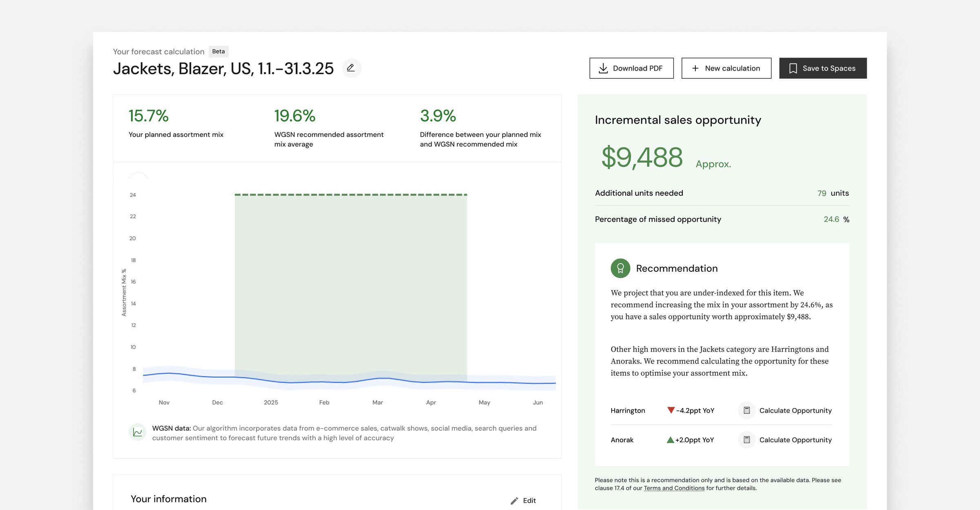Click the calculator icon in the Anorak row

click(x=746, y=440)
